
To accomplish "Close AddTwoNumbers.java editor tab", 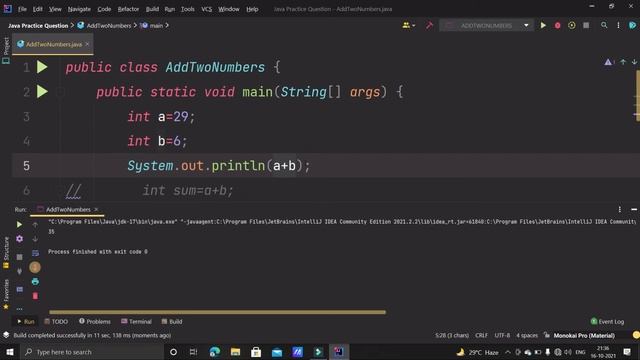I will pyautogui.click(x=87, y=44).
